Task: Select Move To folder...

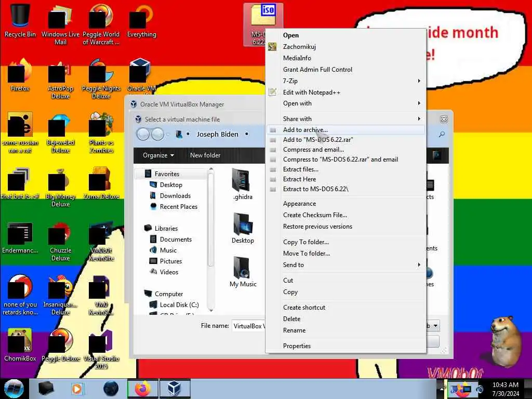Action: click(345, 254)
